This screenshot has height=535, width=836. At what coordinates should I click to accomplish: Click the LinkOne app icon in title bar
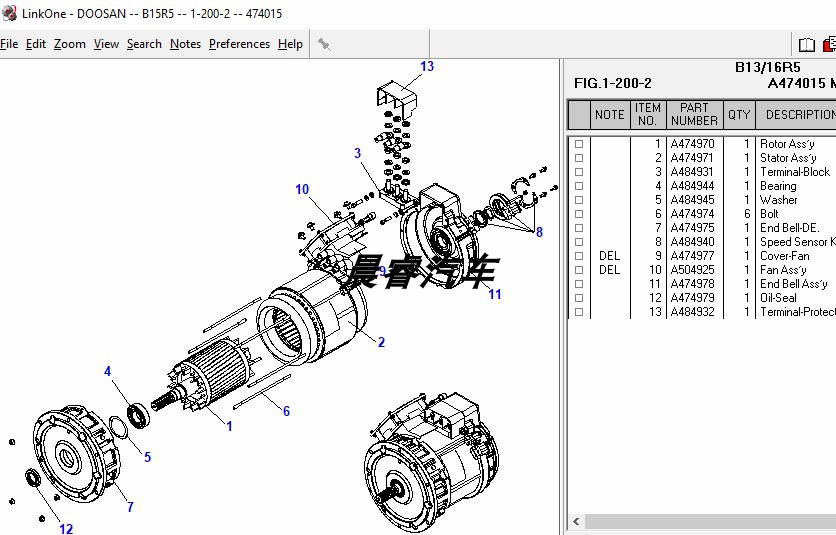9,13
